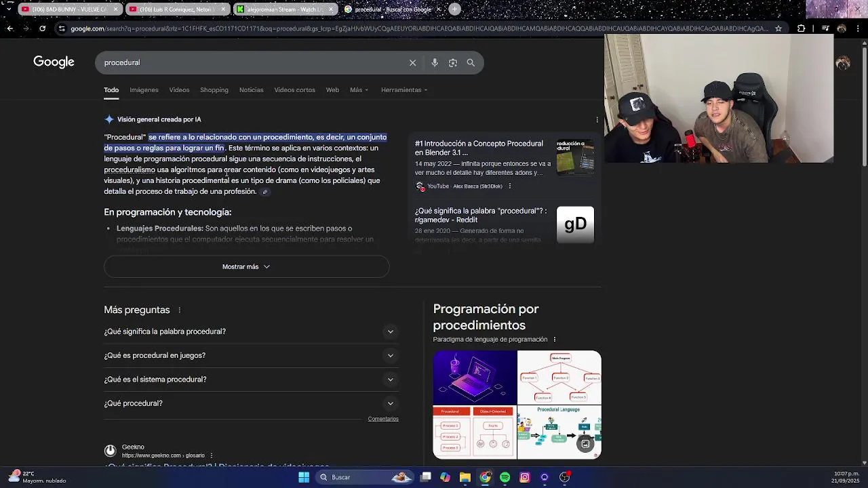The width and height of the screenshot is (868, 488).
Task: Open File Explorer from the taskbar
Action: [465, 477]
